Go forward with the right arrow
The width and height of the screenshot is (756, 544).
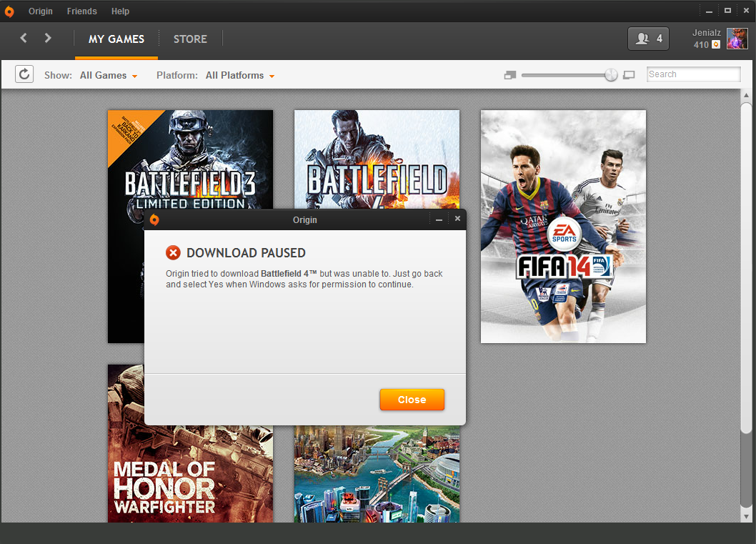click(47, 38)
